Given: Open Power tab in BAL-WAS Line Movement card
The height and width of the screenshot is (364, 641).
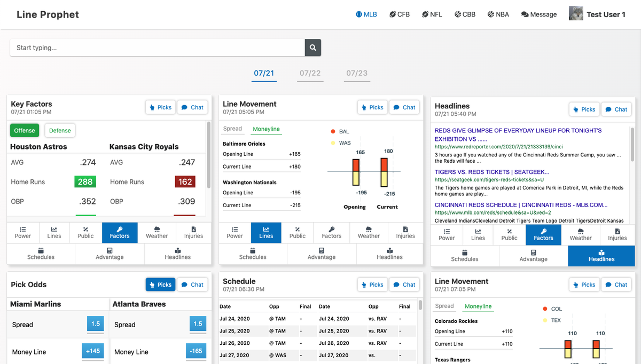Looking at the screenshot, I should [x=234, y=233].
